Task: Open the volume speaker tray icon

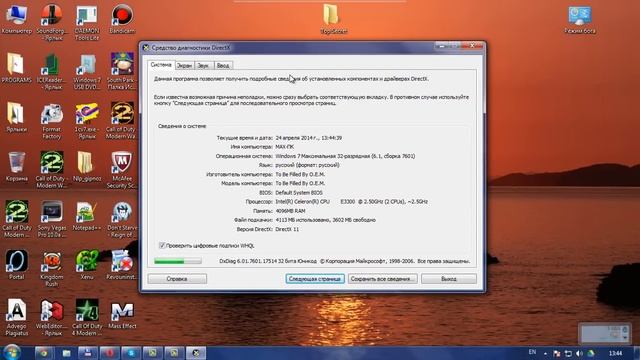Action: 580,353
